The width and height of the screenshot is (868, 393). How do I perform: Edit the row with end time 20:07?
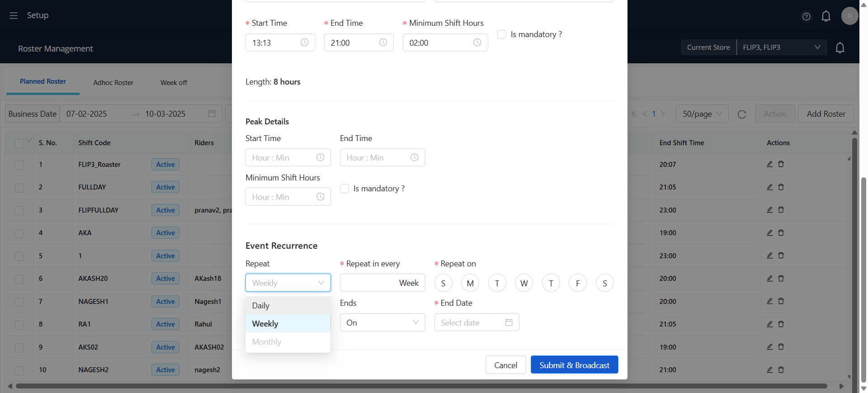click(769, 164)
